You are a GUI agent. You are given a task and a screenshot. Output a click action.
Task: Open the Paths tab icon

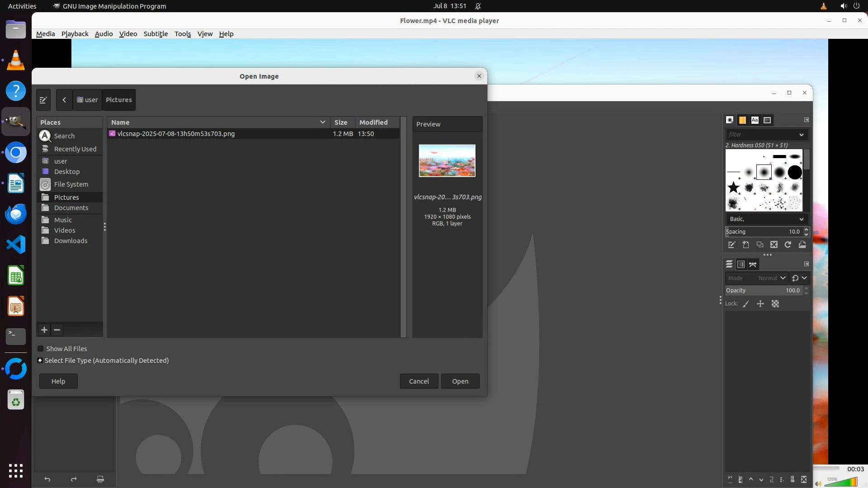click(753, 264)
